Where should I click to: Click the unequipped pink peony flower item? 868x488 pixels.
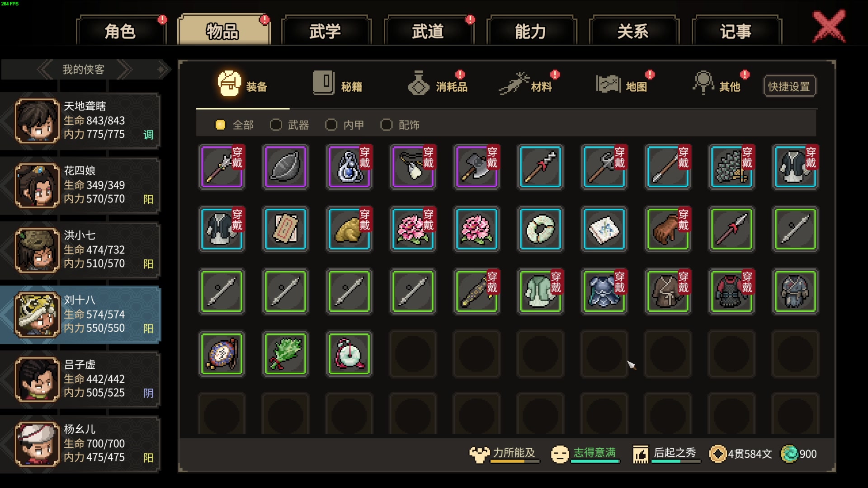[x=476, y=229]
